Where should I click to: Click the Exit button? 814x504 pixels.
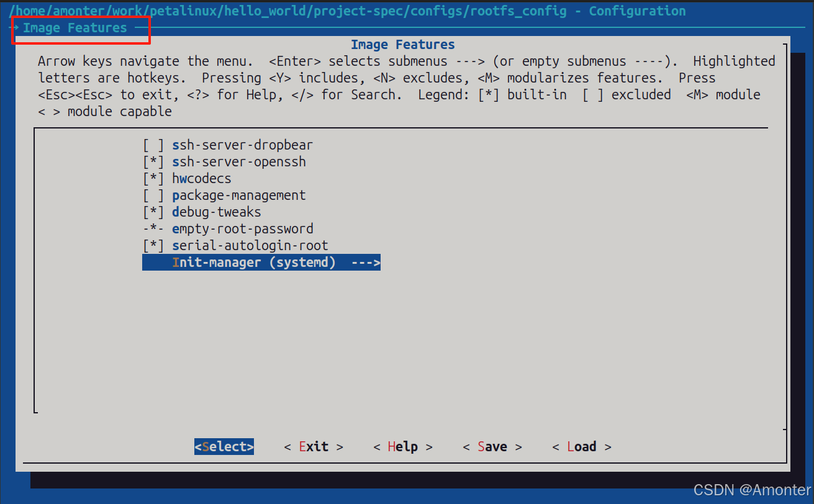(x=314, y=447)
